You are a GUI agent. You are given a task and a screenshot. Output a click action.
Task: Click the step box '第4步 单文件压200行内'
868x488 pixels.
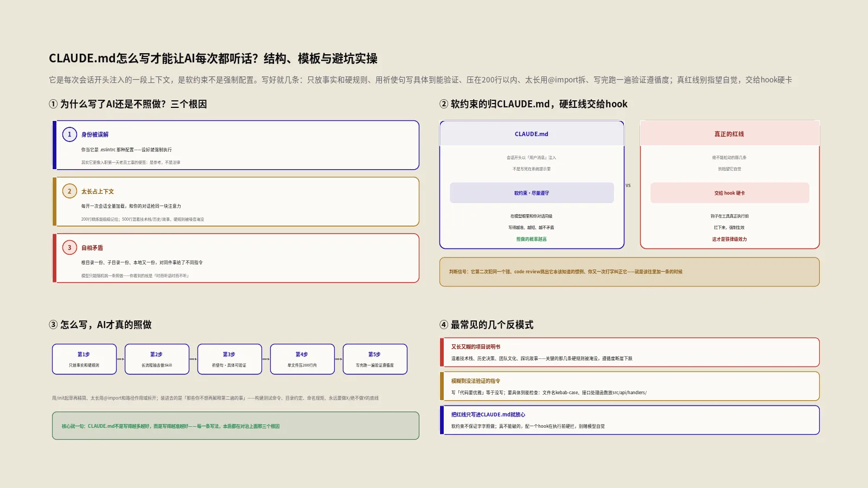302,359
